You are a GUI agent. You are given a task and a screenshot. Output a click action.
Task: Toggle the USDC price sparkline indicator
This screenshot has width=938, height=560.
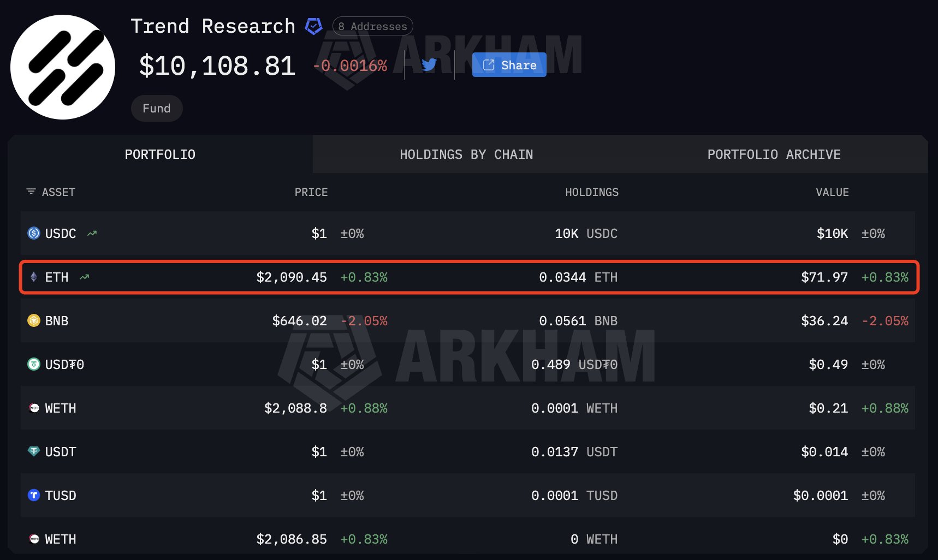point(91,233)
